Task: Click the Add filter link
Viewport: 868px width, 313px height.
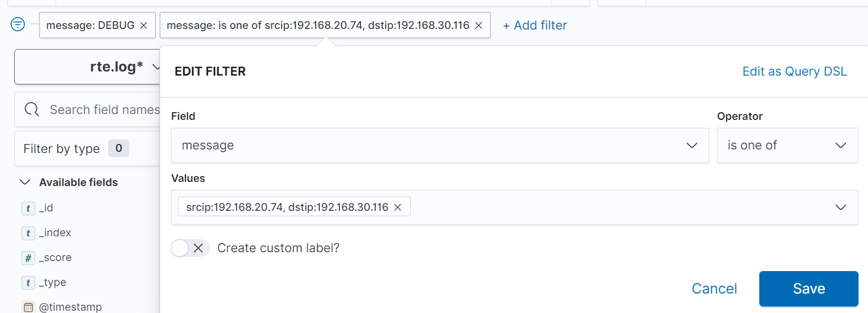Action: (x=535, y=25)
